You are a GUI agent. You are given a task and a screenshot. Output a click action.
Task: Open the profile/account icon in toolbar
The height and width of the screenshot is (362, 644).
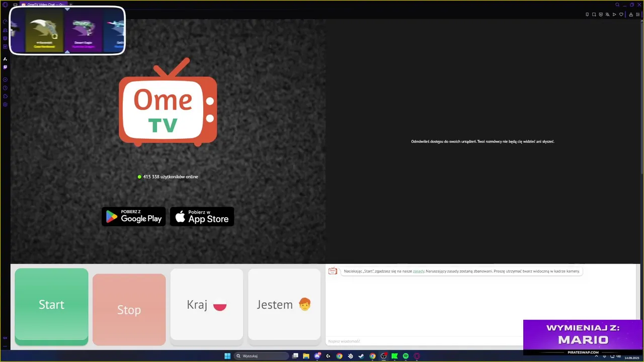[x=631, y=15]
